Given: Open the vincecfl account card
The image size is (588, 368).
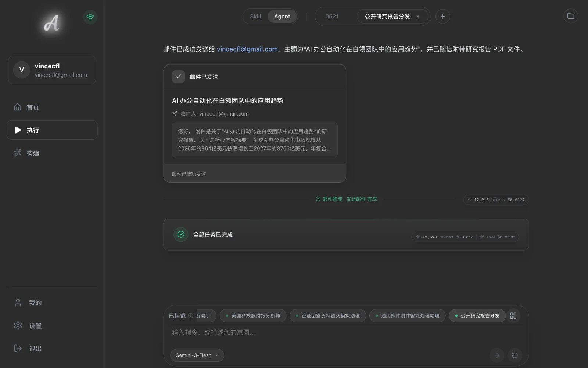Looking at the screenshot, I should tap(52, 70).
